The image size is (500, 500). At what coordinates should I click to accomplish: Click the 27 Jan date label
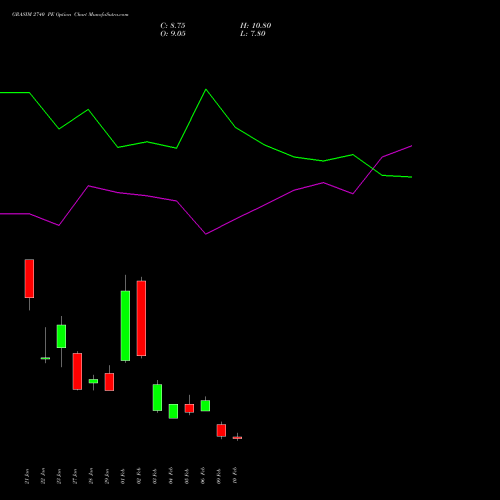(75, 476)
